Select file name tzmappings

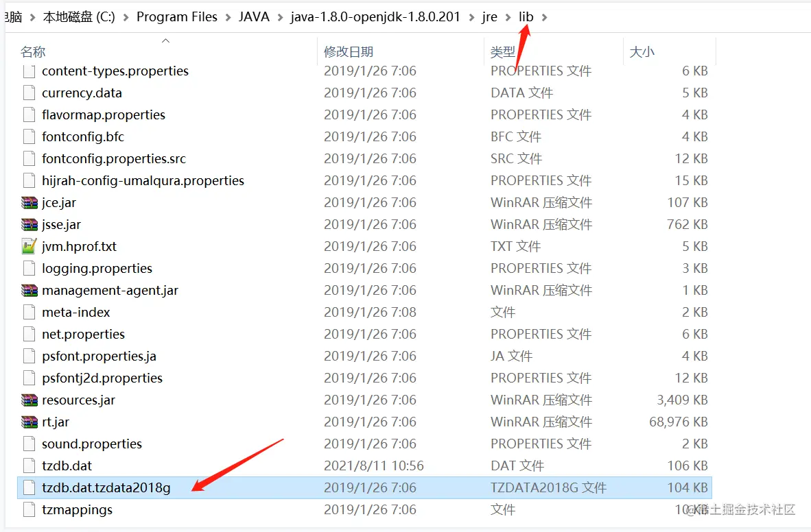click(x=77, y=510)
